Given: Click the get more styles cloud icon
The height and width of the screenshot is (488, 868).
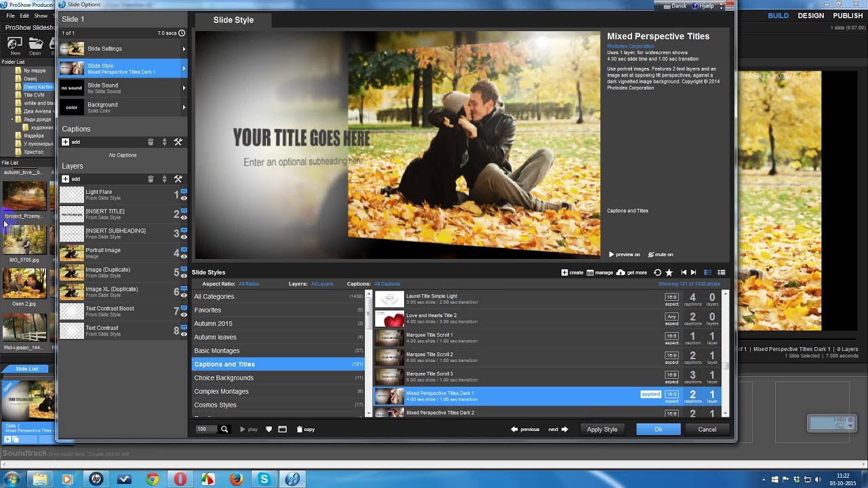Looking at the screenshot, I should pyautogui.click(x=620, y=272).
